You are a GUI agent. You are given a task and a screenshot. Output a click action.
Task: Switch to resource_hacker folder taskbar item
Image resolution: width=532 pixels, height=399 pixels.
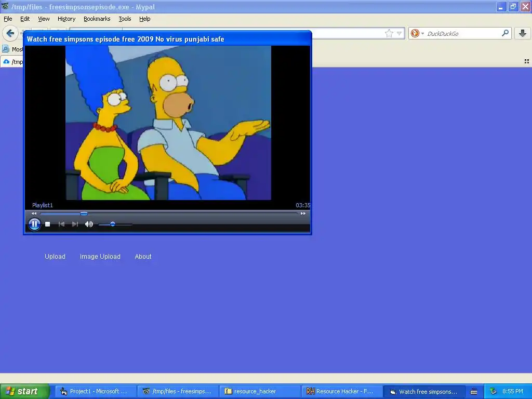click(260, 391)
